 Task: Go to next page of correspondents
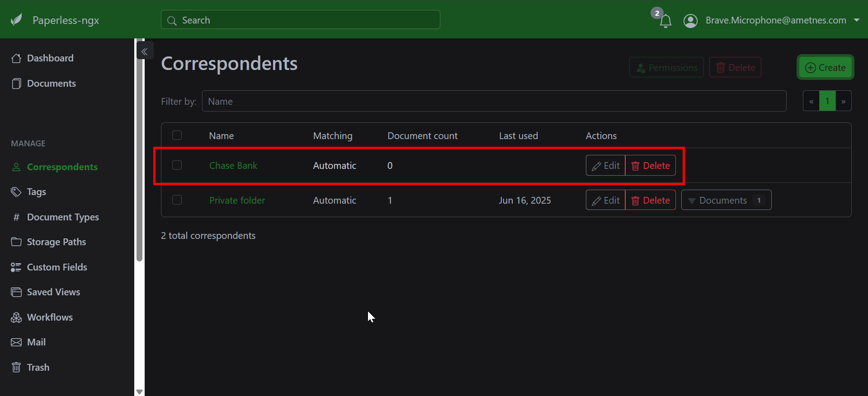point(843,101)
